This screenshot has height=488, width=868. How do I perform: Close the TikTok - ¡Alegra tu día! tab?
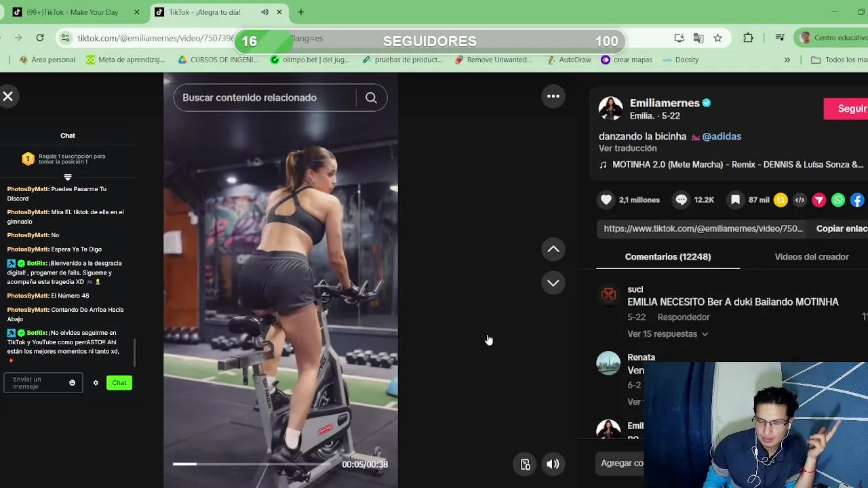pos(281,12)
